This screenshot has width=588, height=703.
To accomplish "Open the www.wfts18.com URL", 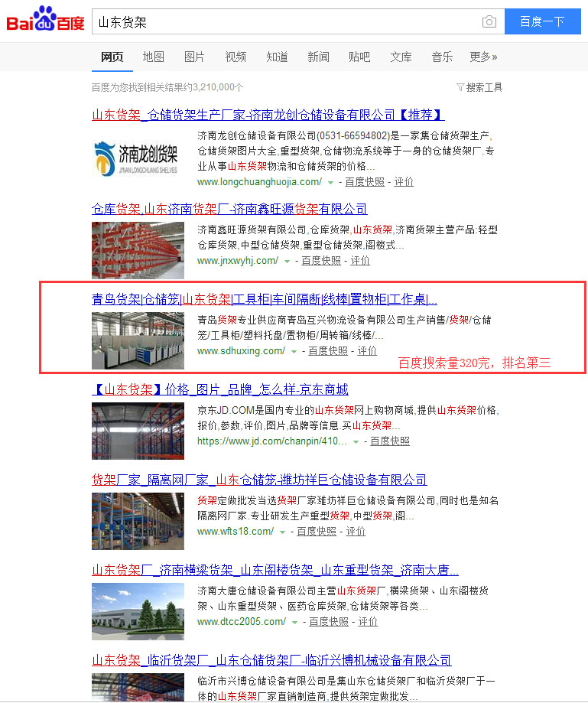I will click(x=236, y=532).
